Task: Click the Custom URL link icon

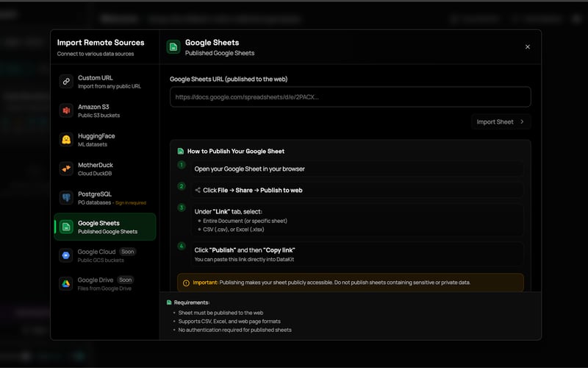Action: point(66,82)
